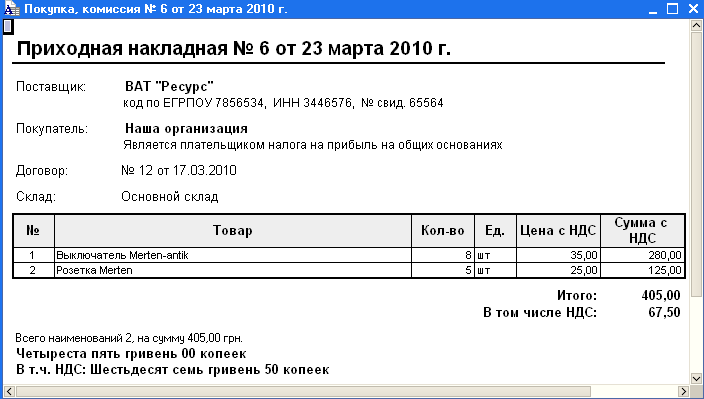
Task: Click the Поставщик label
Action: point(51,87)
